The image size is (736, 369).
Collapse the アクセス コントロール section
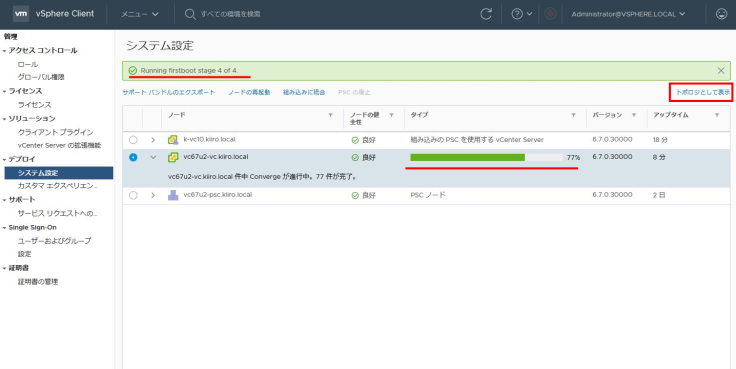coord(4,51)
